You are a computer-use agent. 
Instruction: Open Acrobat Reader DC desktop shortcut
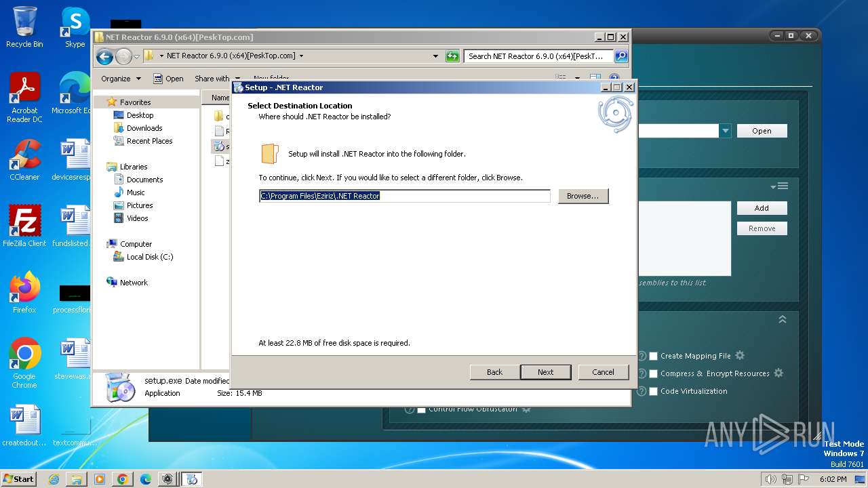click(24, 98)
